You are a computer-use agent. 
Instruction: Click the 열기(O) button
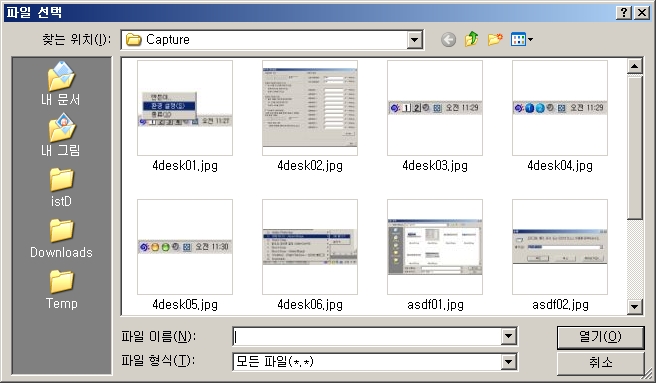(600, 337)
